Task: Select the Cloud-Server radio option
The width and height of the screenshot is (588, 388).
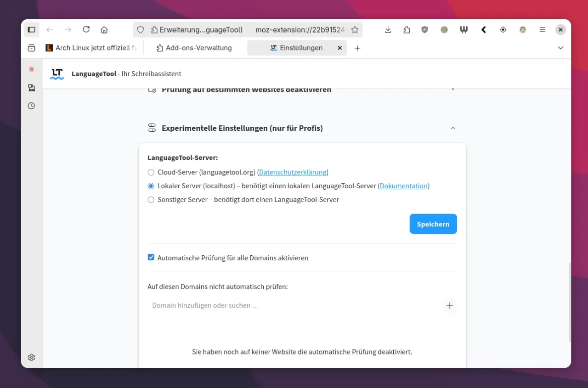Action: (151, 173)
